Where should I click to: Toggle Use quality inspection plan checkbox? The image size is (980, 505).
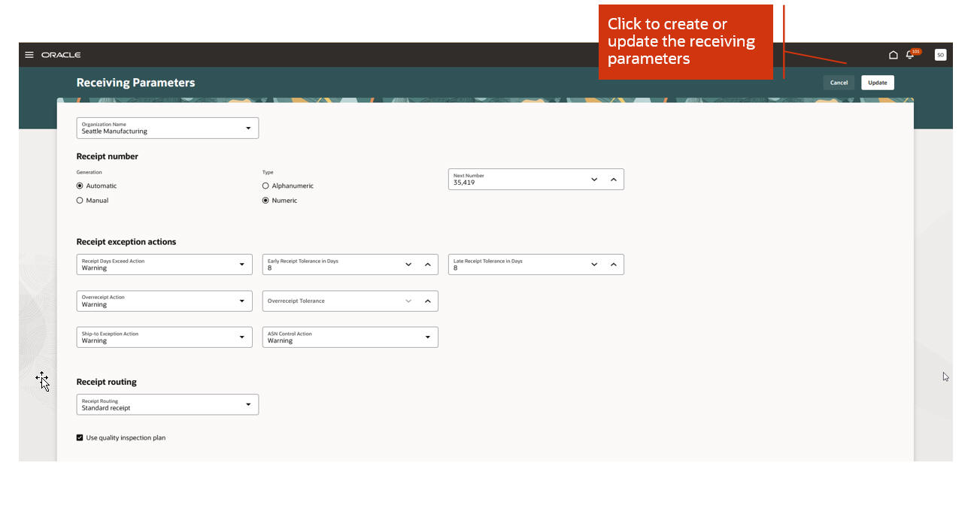80,437
